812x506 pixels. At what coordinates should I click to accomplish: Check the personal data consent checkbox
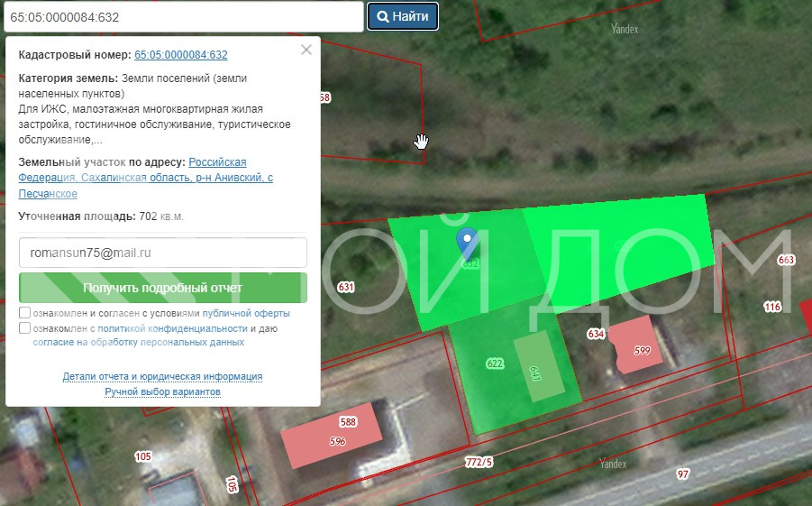pyautogui.click(x=24, y=328)
